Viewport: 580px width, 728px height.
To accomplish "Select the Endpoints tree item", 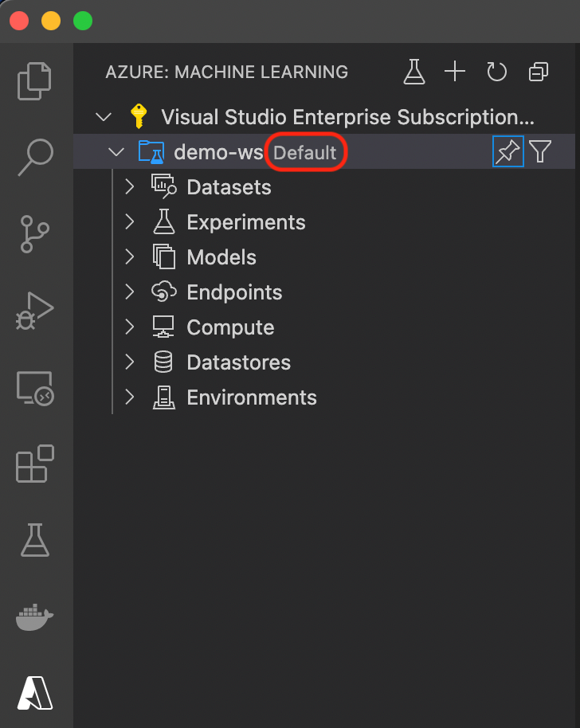I will point(234,292).
